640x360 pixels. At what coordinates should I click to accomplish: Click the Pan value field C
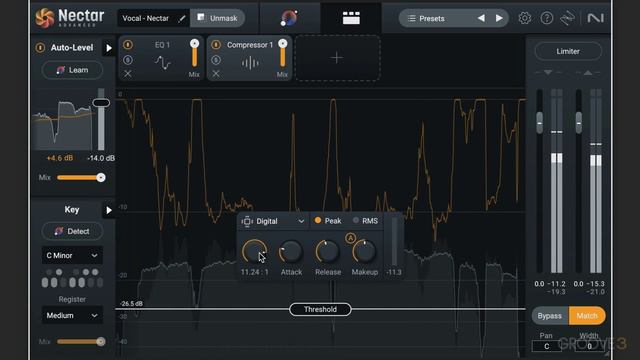click(547, 346)
